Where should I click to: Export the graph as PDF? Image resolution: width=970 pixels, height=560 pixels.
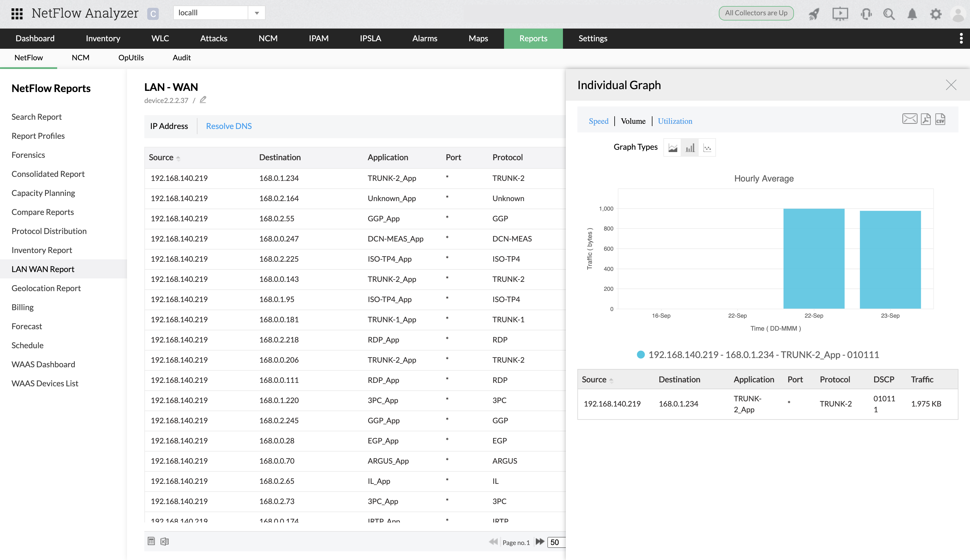[x=926, y=119]
